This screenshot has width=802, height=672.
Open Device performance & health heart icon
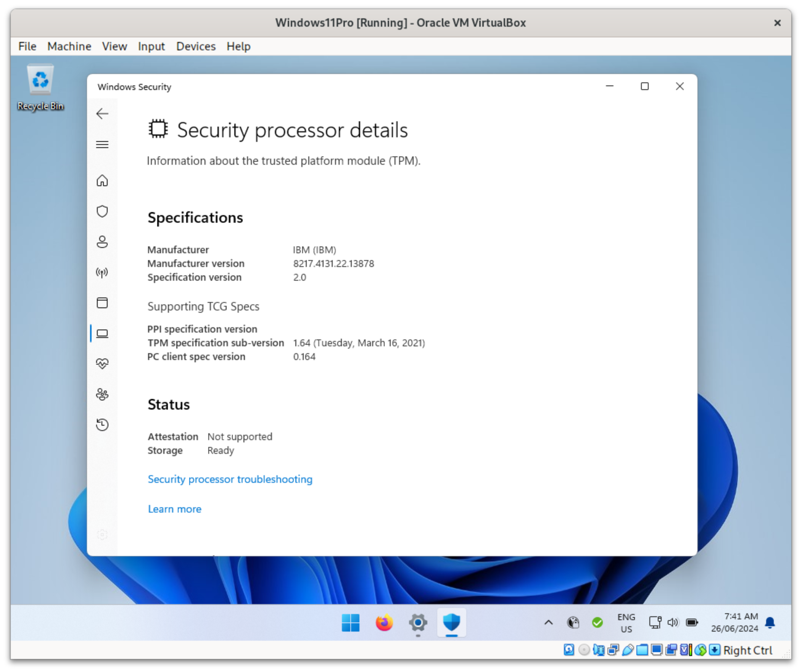pos(102,363)
